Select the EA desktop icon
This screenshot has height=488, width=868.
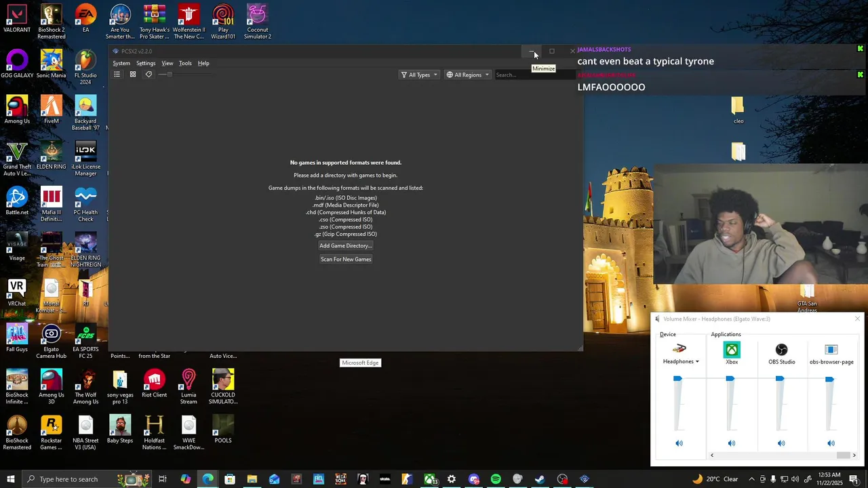tap(85, 20)
